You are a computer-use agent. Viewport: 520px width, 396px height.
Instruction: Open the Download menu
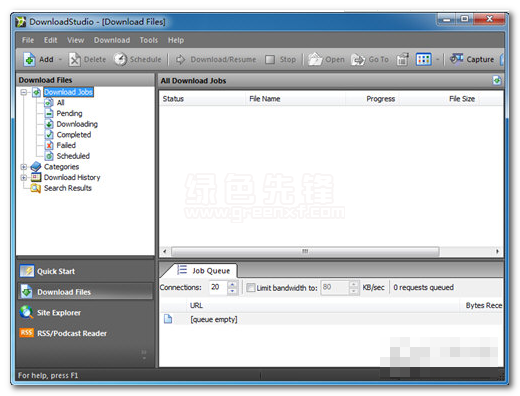point(112,40)
